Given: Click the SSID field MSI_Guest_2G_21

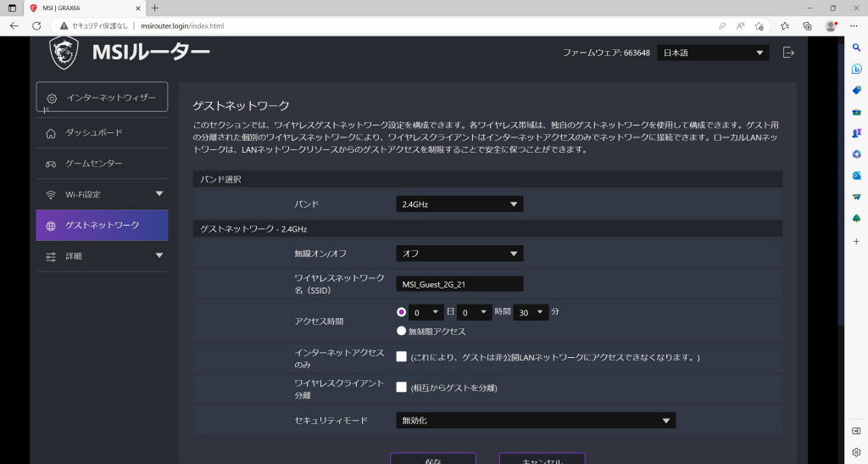Looking at the screenshot, I should pos(459,284).
